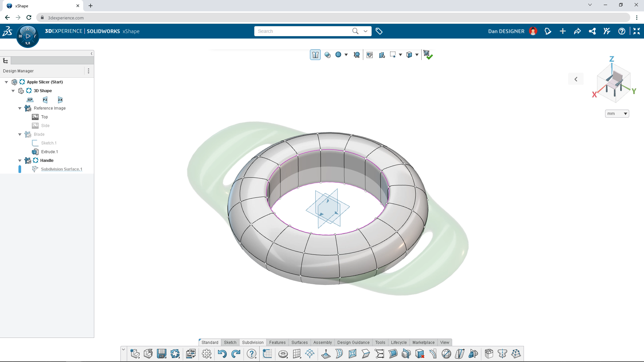The image size is (644, 362).
Task: Click the Side reference image thumbnail
Action: click(x=36, y=125)
